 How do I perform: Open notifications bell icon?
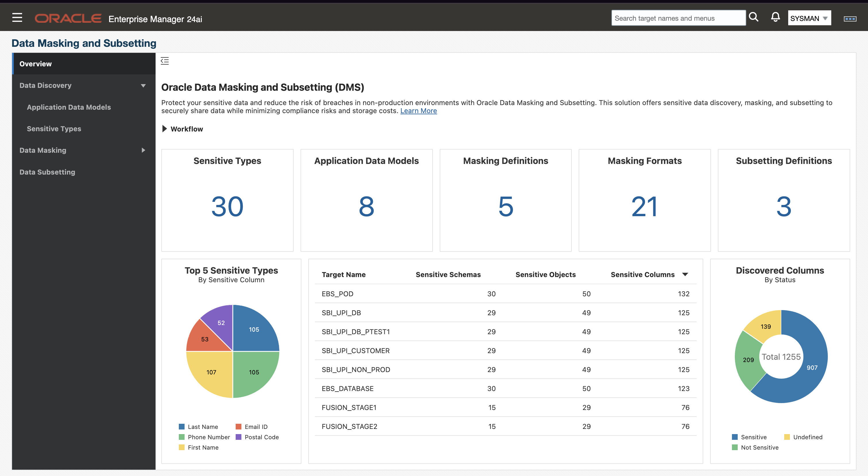(x=775, y=17)
